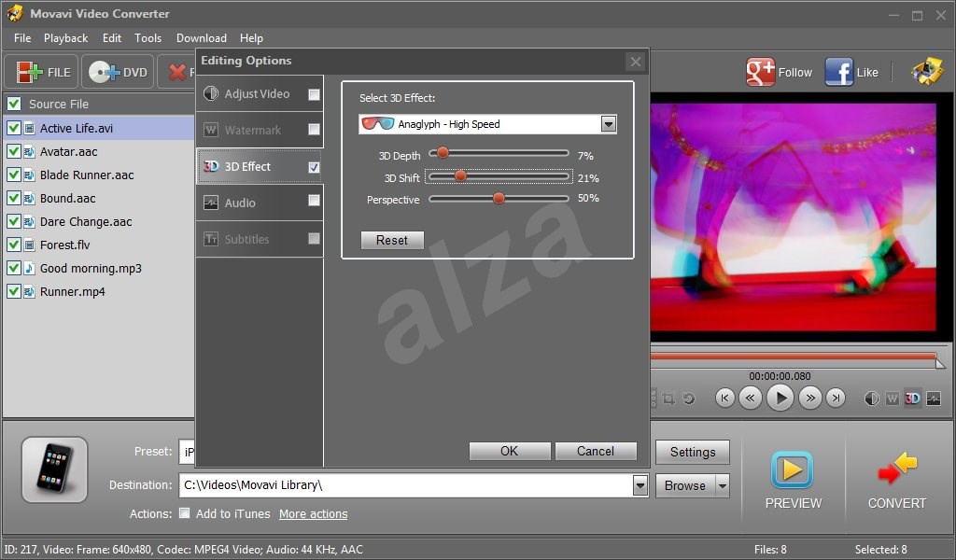Click the 3D glasses anaglyph icon
This screenshot has width=956, height=560.
377,124
